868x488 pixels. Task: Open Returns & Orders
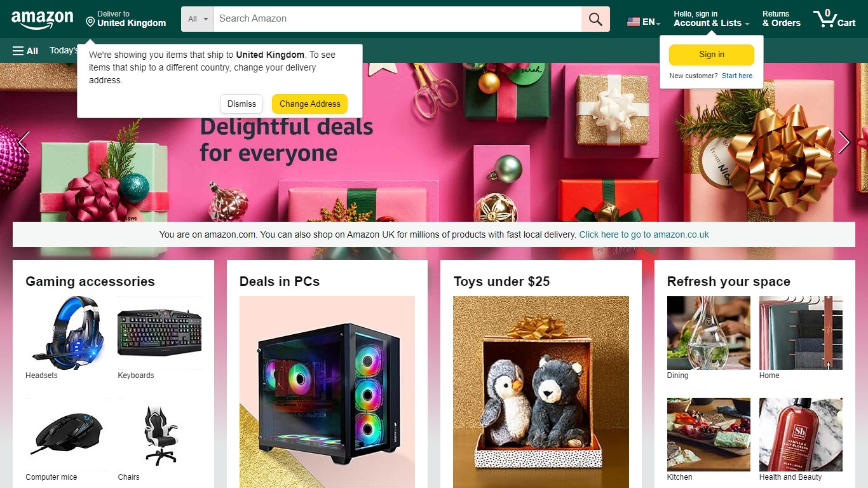[781, 18]
